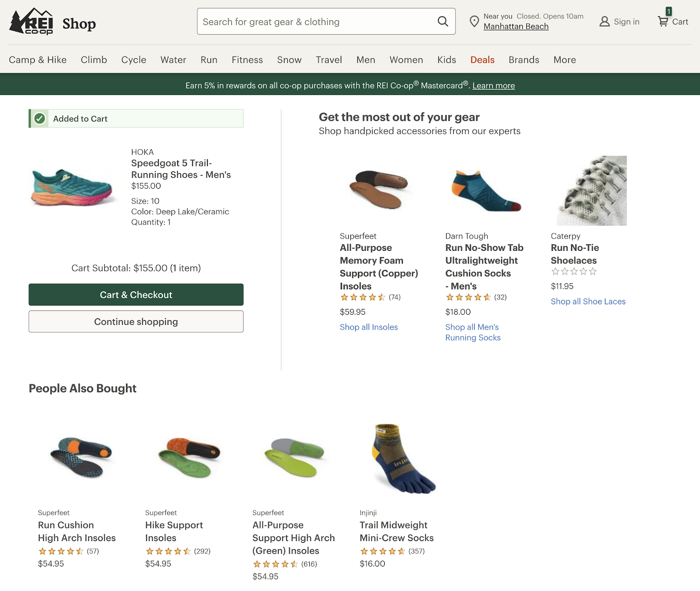Viewport: 700px width, 591px height.
Task: Open the Camp & Hike category
Action: pyautogui.click(x=38, y=60)
